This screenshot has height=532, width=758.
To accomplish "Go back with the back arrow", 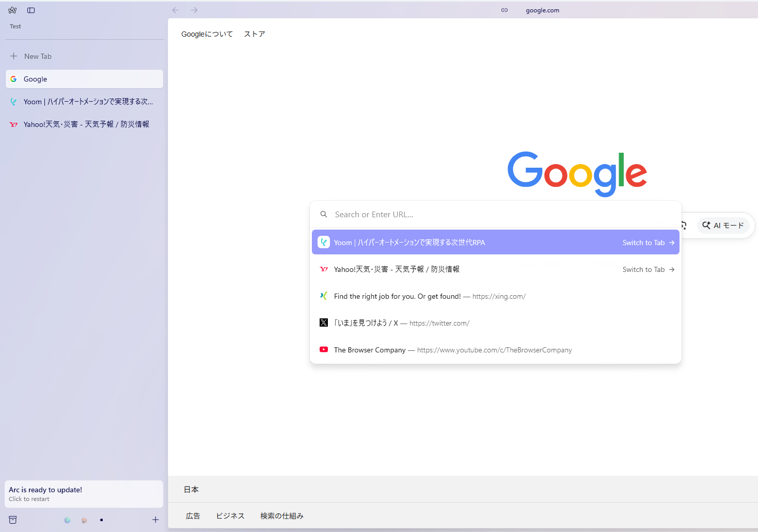I will (176, 10).
